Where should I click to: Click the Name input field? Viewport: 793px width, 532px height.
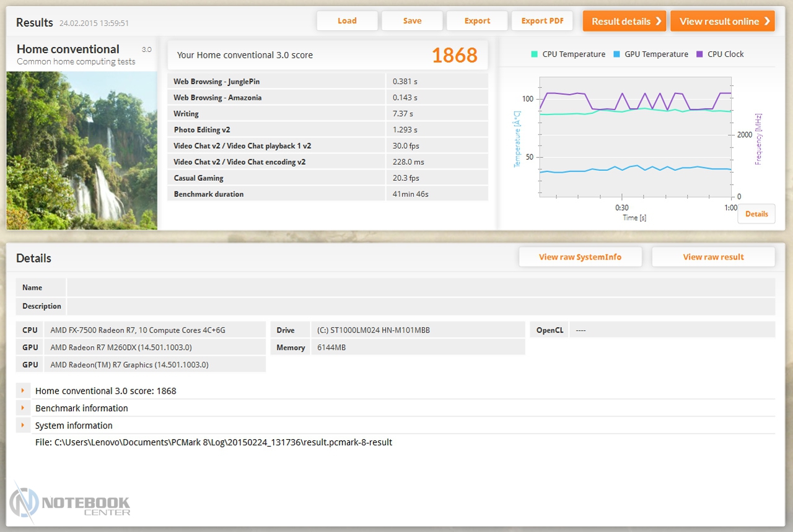(421, 287)
